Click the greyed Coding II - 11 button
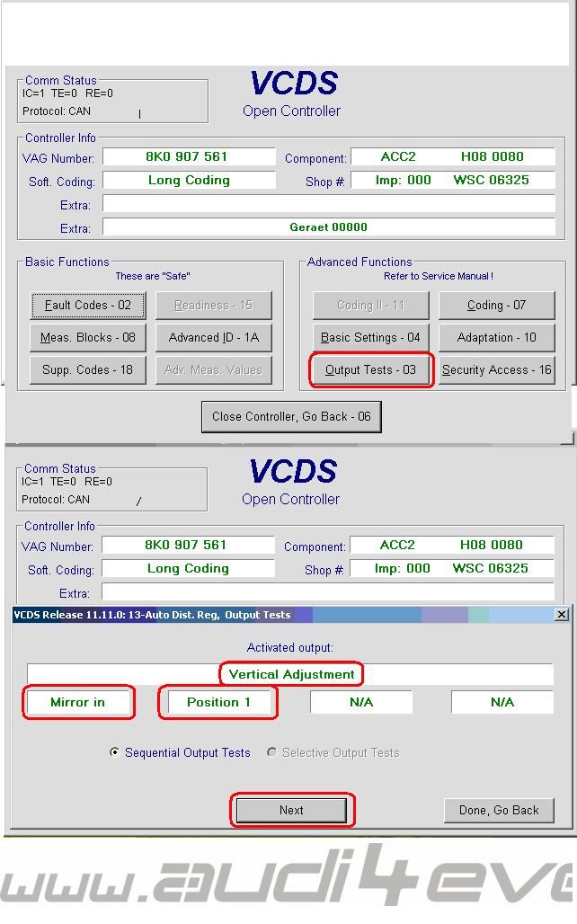577x924 pixels. tap(370, 306)
